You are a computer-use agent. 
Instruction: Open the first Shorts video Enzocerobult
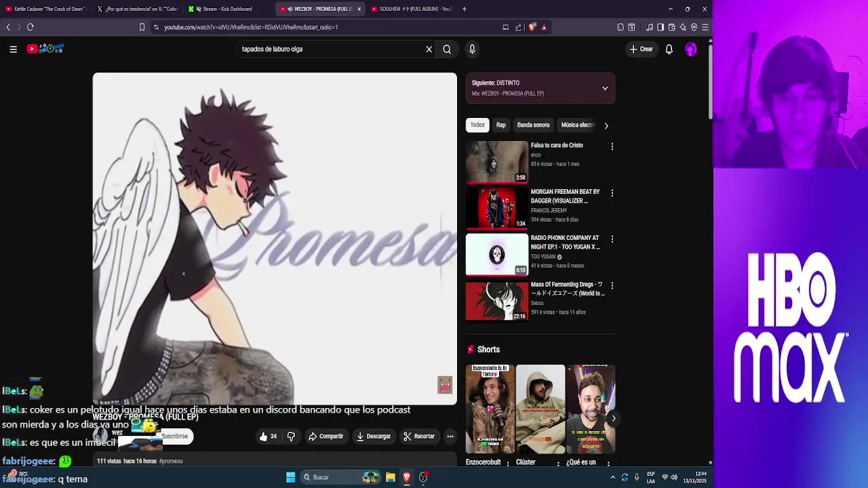pyautogui.click(x=490, y=409)
